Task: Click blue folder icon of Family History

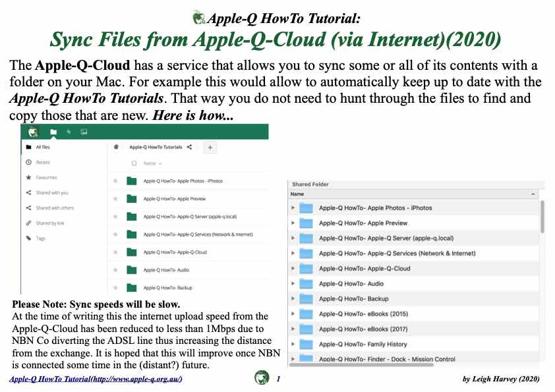Action: tap(306, 345)
